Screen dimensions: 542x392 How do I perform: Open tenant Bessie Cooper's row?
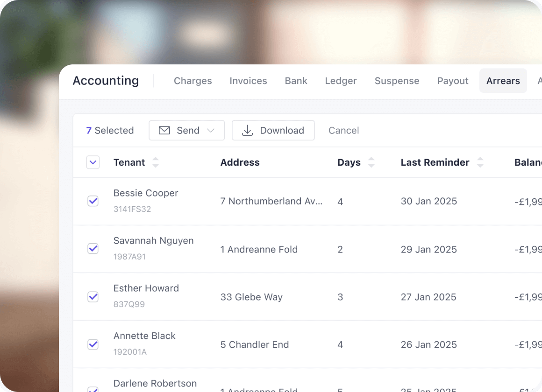tap(146, 193)
